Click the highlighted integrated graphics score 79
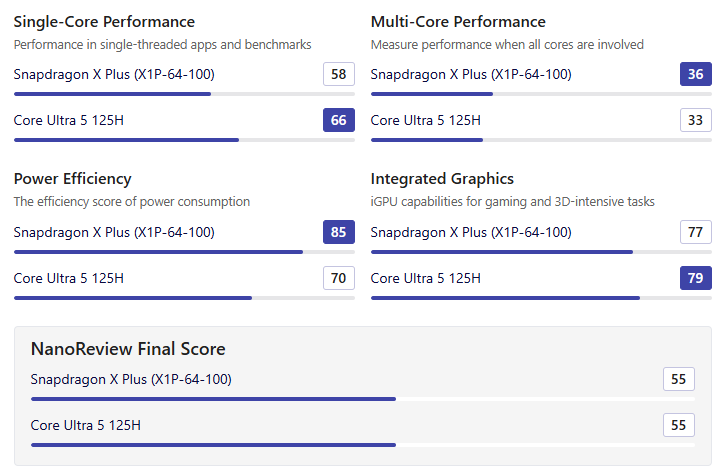 (696, 278)
